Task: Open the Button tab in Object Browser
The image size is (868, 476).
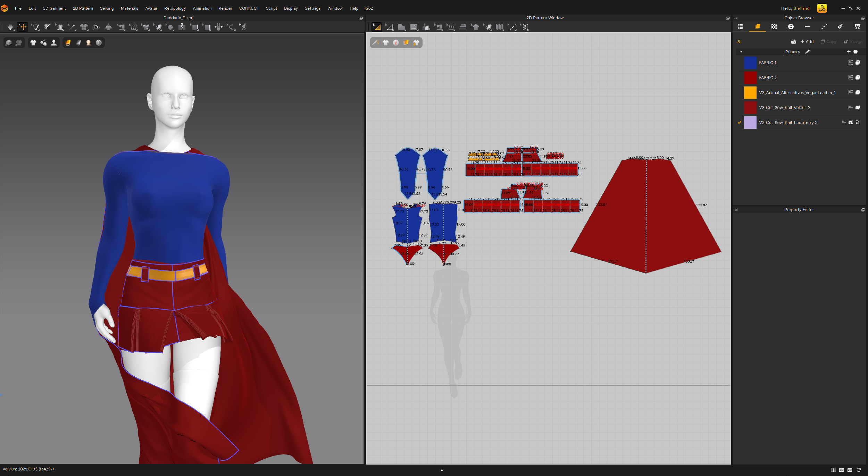Action: tap(791, 27)
